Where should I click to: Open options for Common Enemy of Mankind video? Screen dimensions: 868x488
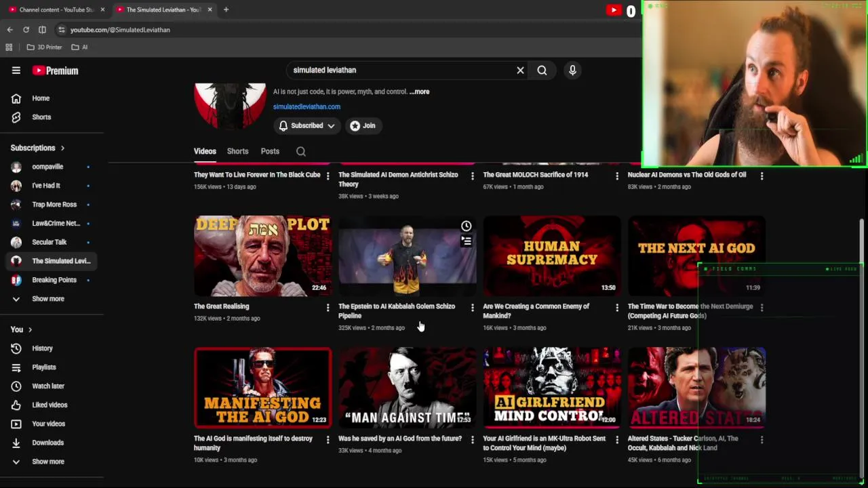[x=616, y=308]
